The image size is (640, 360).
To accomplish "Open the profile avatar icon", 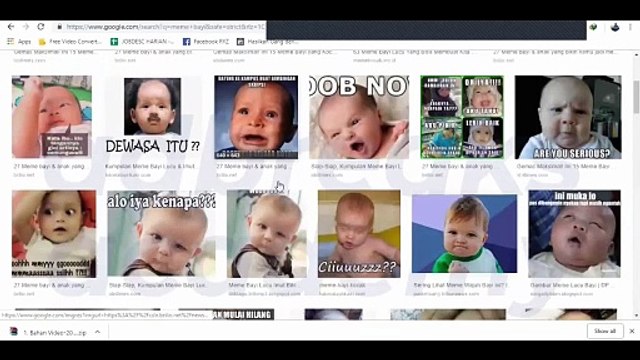I will click(x=615, y=27).
